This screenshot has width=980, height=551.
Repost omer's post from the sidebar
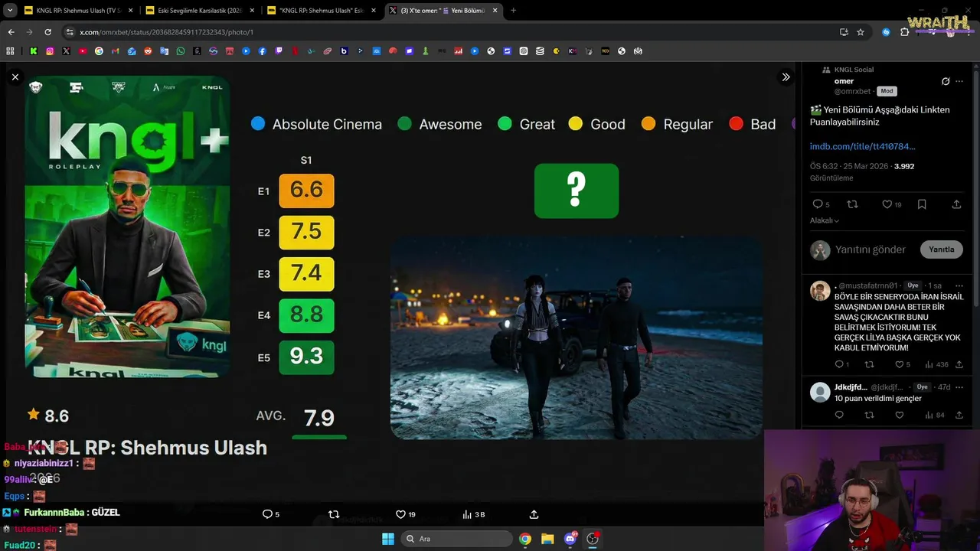[x=852, y=204]
